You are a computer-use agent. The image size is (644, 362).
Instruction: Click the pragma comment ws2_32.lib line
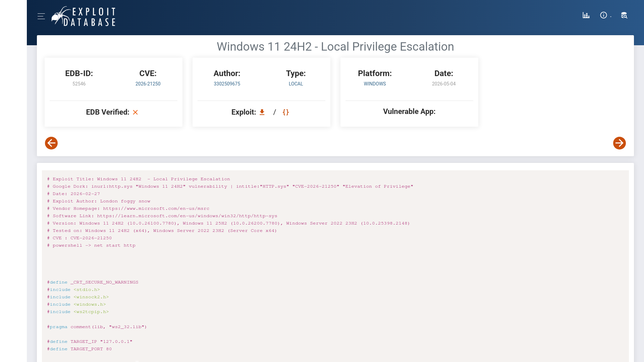pyautogui.click(x=97, y=327)
